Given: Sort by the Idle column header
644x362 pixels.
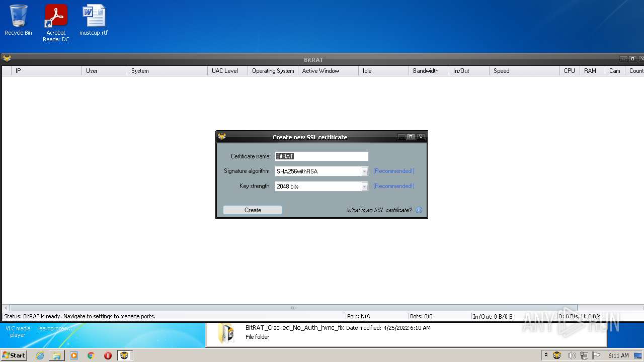Looking at the screenshot, I should click(383, 71).
